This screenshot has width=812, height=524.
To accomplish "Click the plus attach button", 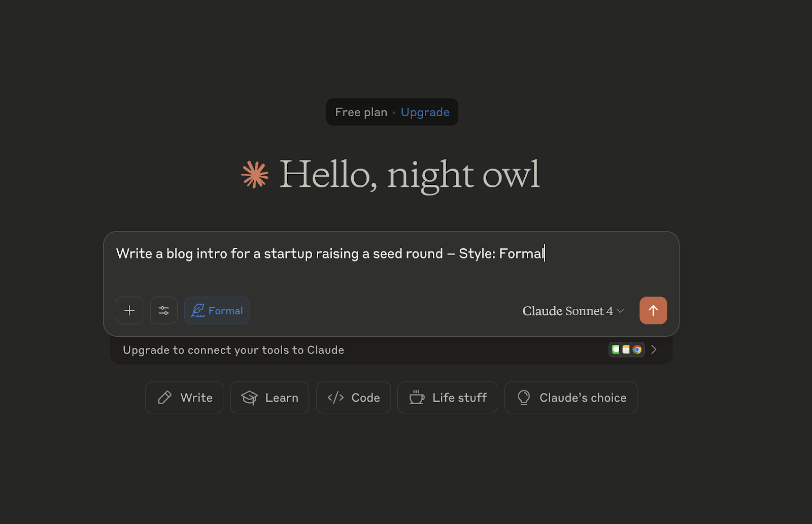I will click(129, 310).
